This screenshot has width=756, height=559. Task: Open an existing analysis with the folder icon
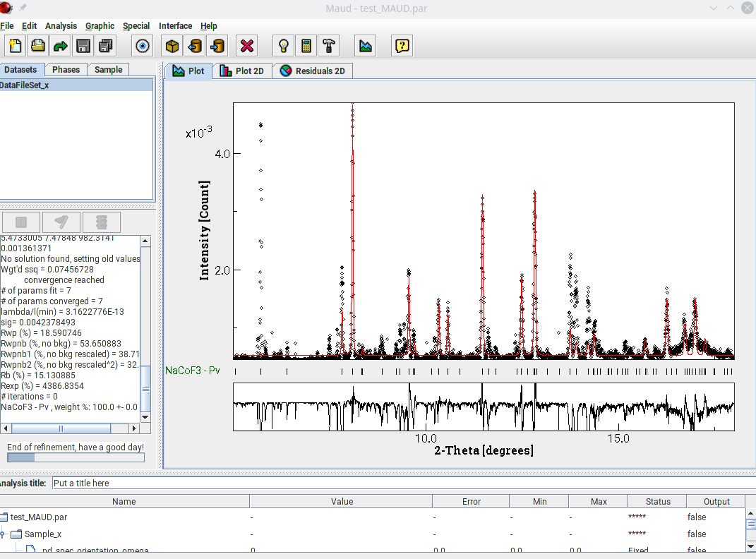pyautogui.click(x=37, y=46)
